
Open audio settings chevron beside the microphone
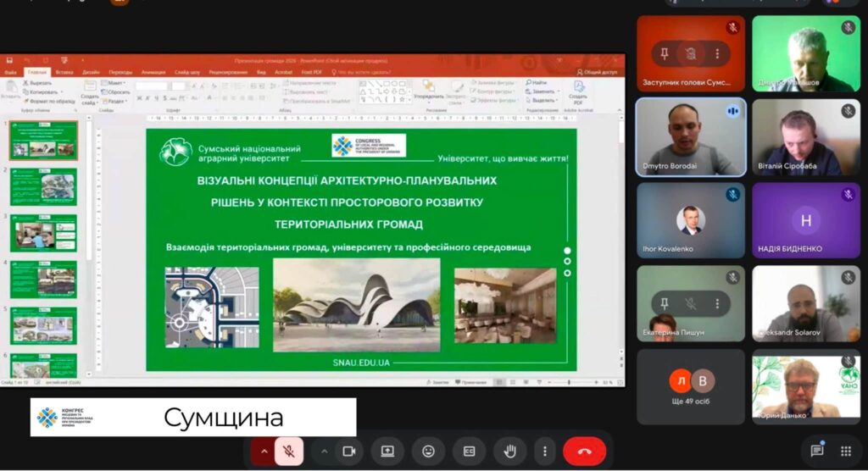tap(264, 452)
